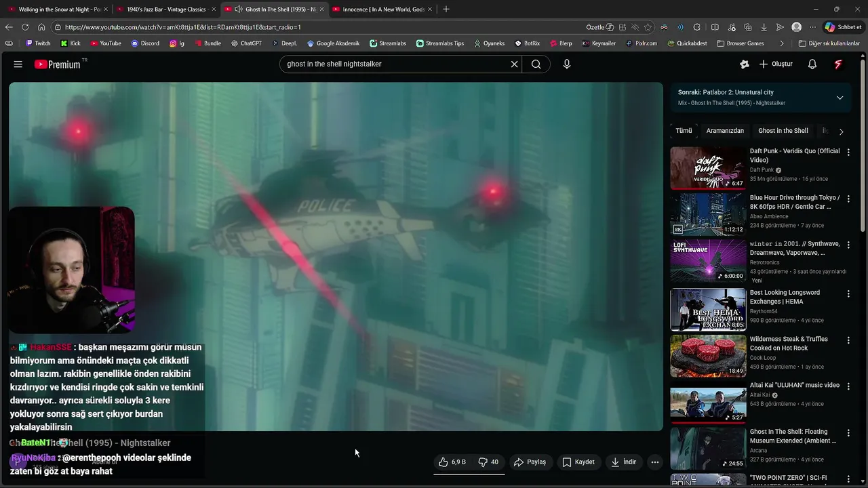The height and width of the screenshot is (488, 868).
Task: Like the video showing 6,9 B likes
Action: [x=452, y=462]
